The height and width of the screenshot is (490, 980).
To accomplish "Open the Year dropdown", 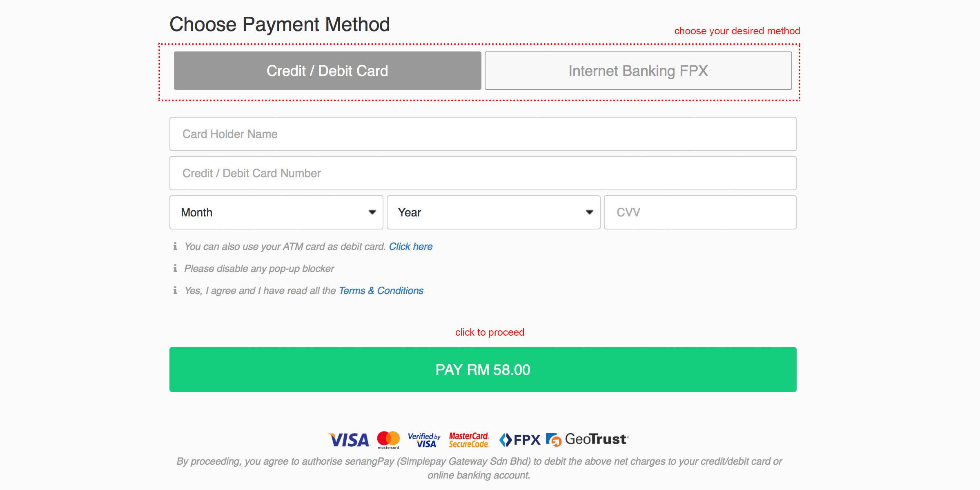I will coord(494,212).
